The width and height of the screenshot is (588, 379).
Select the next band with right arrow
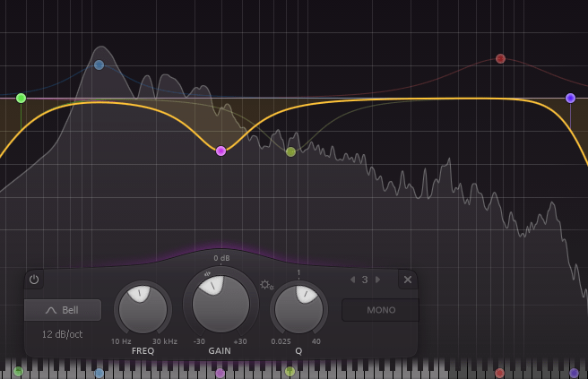(x=377, y=280)
